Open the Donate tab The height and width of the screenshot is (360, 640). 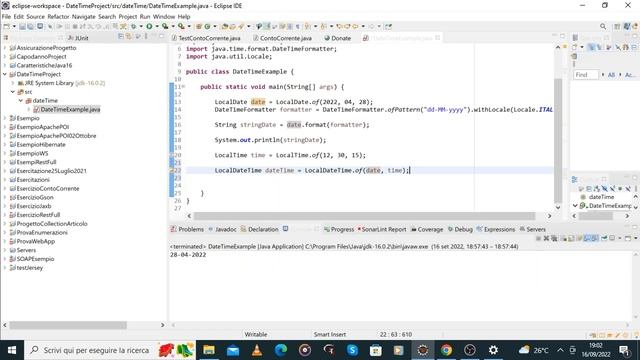pyautogui.click(x=338, y=38)
